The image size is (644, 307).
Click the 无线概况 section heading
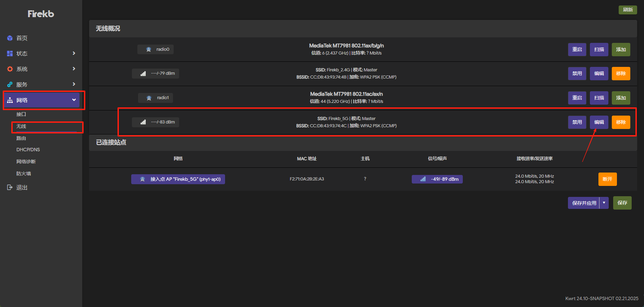[108, 28]
